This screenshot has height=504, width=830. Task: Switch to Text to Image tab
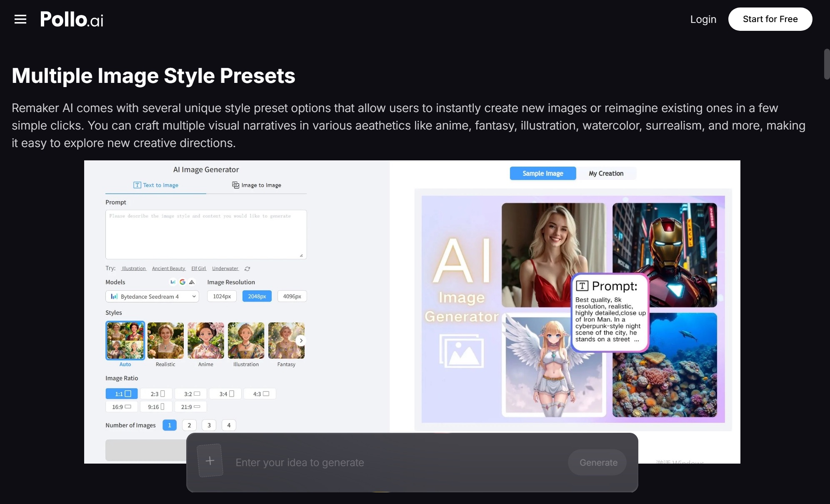[156, 185]
